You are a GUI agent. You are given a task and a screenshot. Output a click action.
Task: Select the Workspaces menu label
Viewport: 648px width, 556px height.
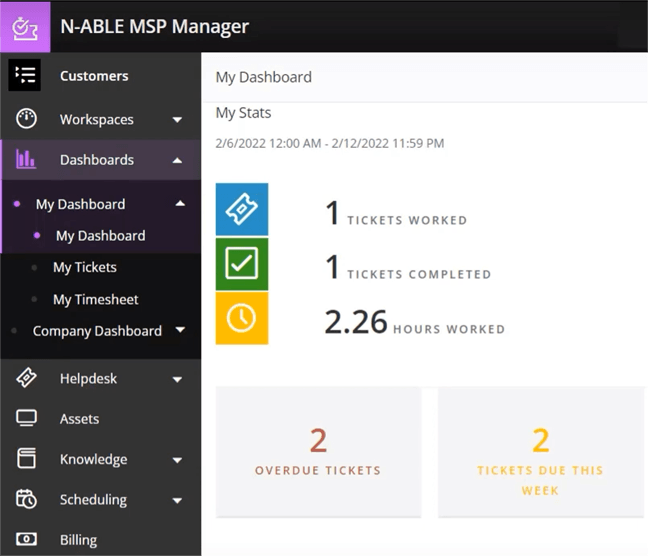[x=97, y=119]
